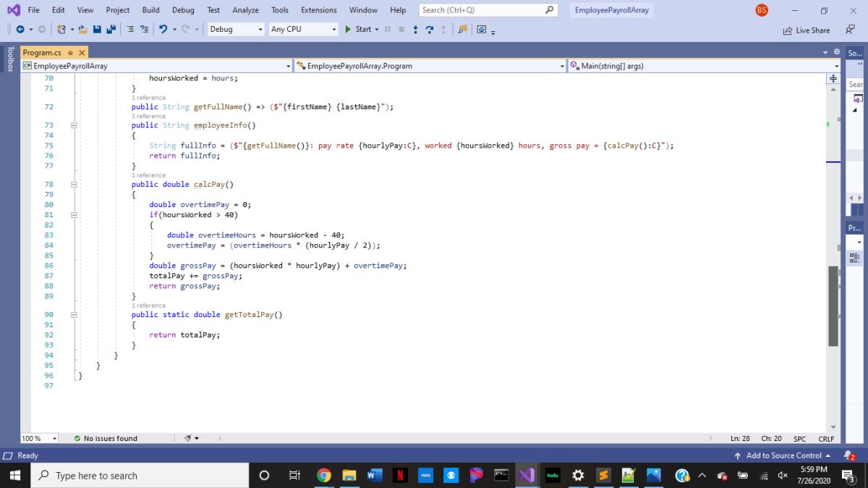Click the Navigate Backward arrow icon

click(x=20, y=30)
